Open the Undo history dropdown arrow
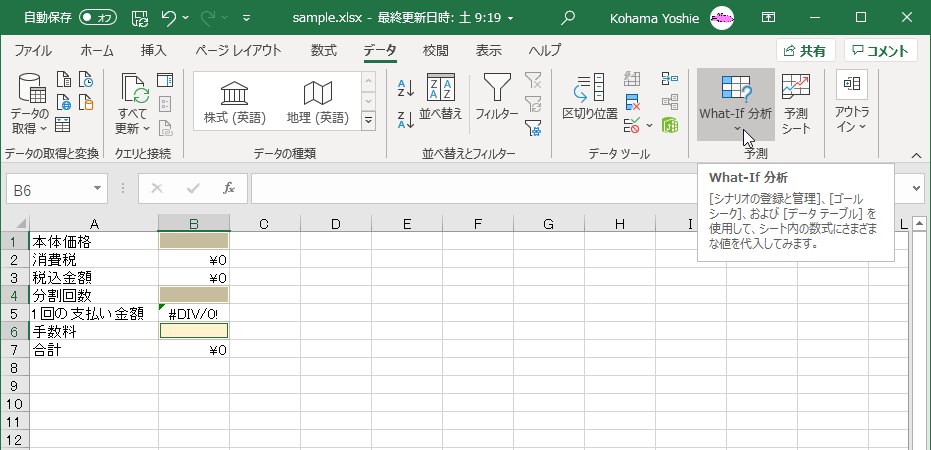The width and height of the screenshot is (931, 450). [185, 17]
